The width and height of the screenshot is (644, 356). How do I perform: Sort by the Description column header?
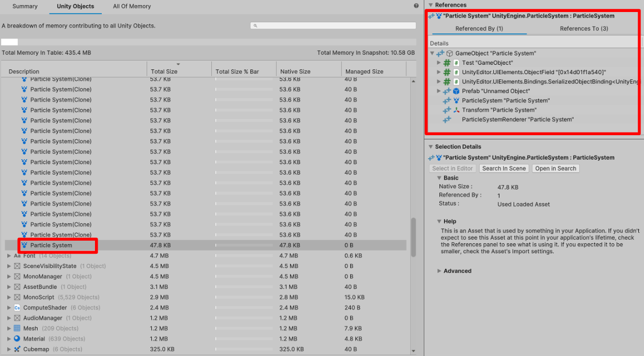coord(74,68)
